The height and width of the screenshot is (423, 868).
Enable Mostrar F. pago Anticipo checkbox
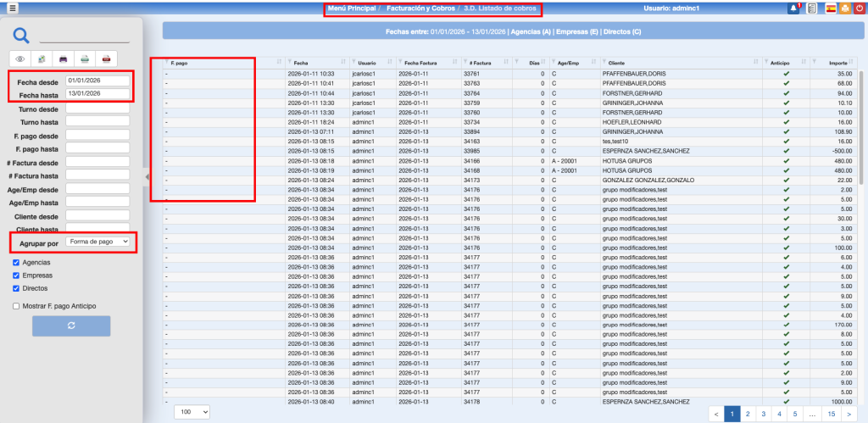point(17,306)
